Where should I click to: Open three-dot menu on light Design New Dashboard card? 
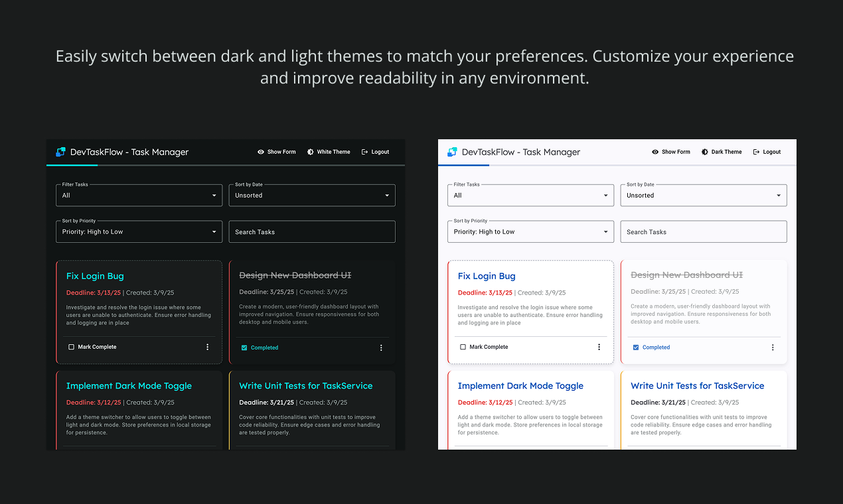pyautogui.click(x=773, y=347)
